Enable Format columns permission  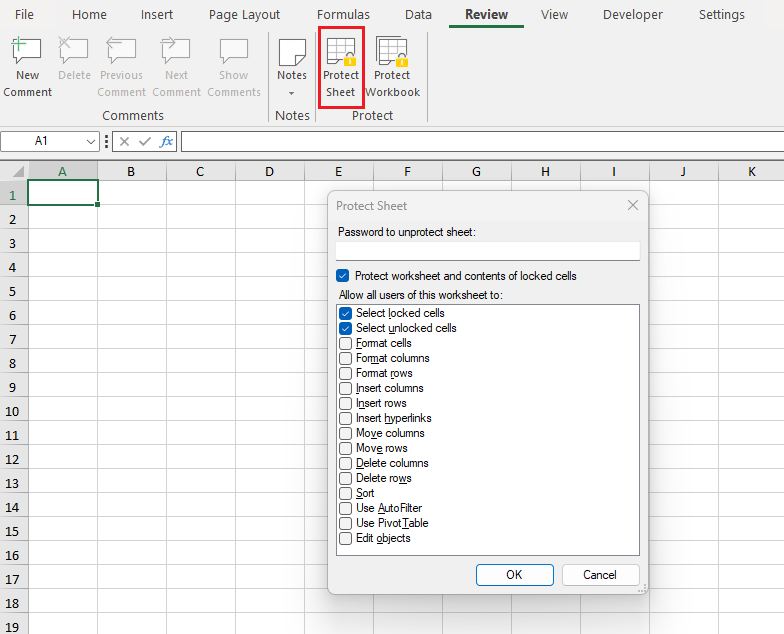[x=346, y=358]
